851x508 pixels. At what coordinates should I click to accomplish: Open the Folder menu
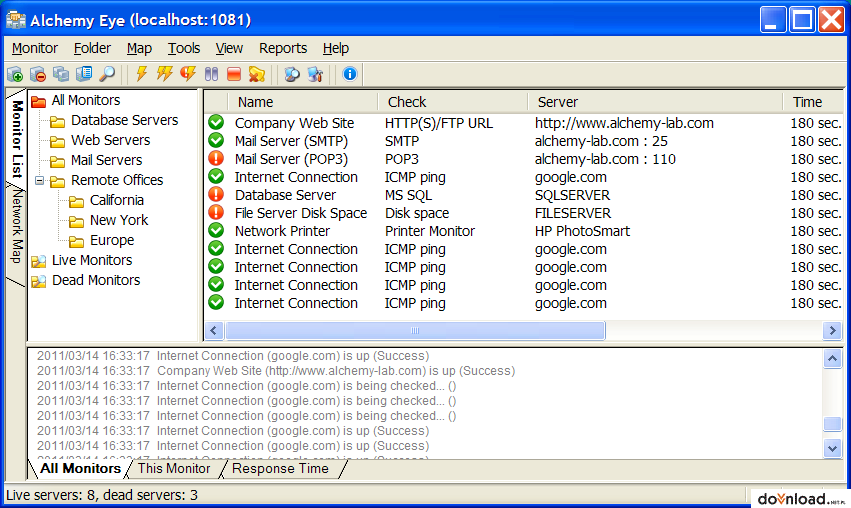click(x=92, y=48)
